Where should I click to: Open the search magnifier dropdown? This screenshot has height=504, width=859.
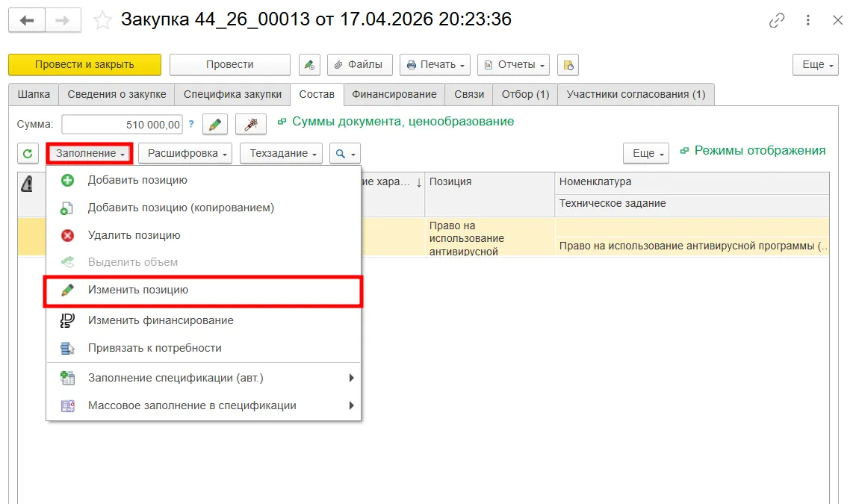[x=345, y=153]
